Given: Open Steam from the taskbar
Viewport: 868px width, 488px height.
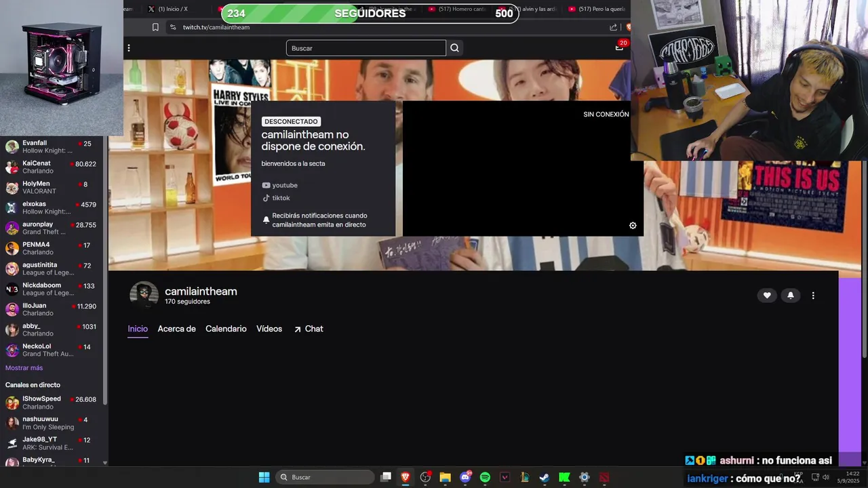Looking at the screenshot, I should point(545,477).
